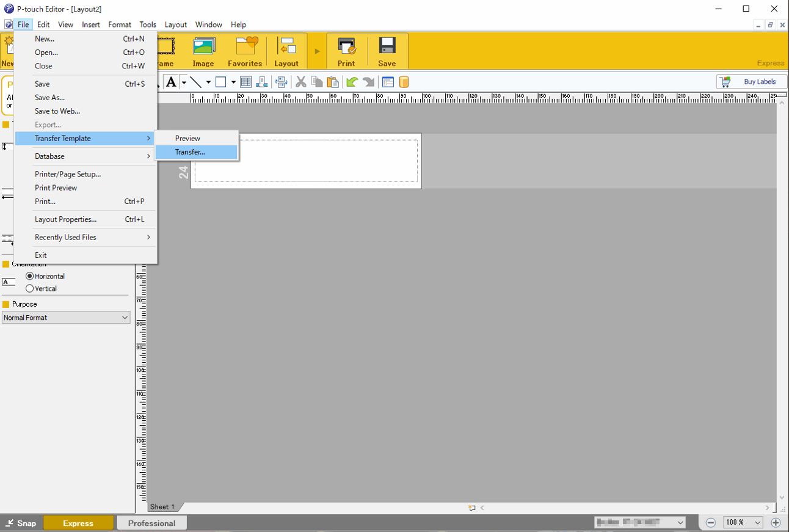The image size is (789, 532).
Task: Click the Buy Labels button
Action: (751, 82)
